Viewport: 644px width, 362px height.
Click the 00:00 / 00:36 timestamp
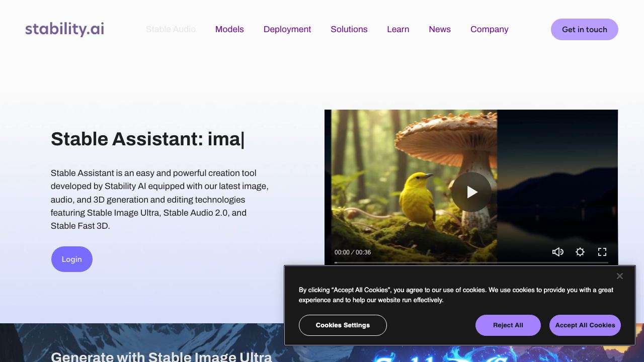click(353, 252)
